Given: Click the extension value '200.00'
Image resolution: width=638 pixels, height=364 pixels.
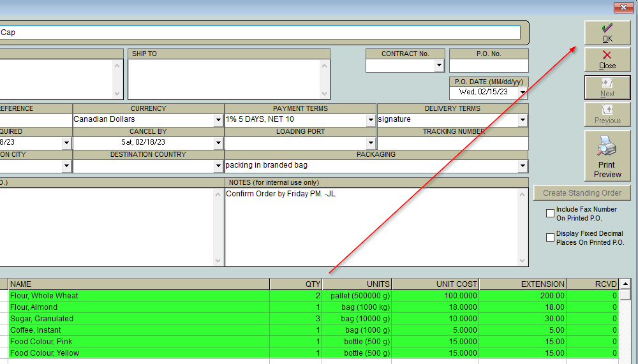Looking at the screenshot, I should click(523, 296).
